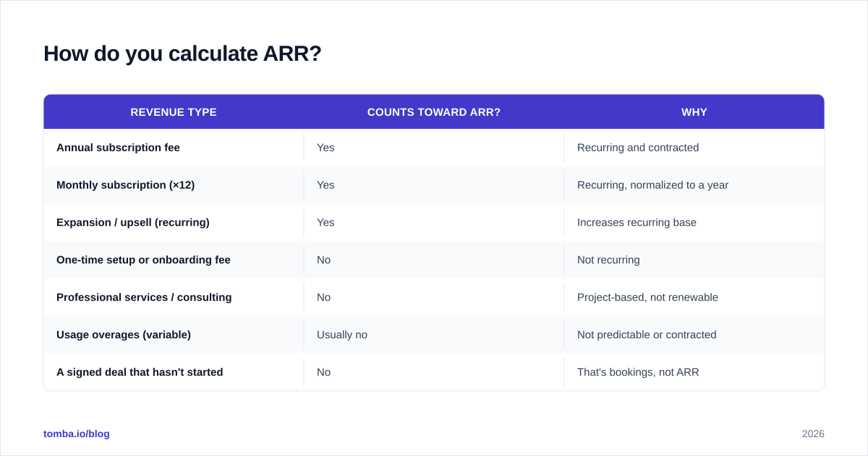Open the tomba.io/blog link

(77, 434)
